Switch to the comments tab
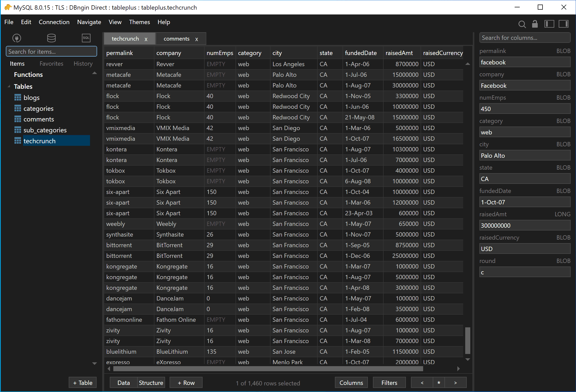This screenshot has width=576, height=392. point(176,39)
